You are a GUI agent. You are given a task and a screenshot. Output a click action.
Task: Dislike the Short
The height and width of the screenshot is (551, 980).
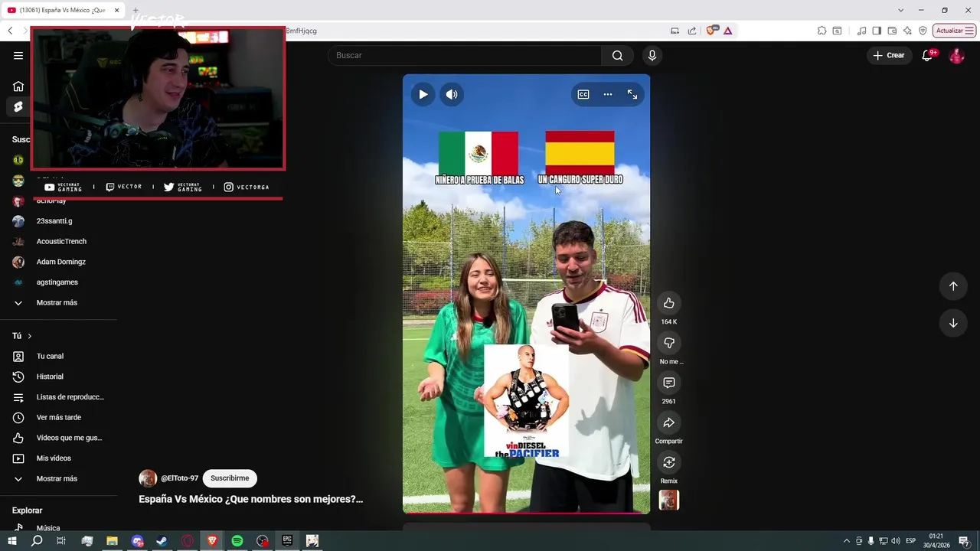(669, 343)
